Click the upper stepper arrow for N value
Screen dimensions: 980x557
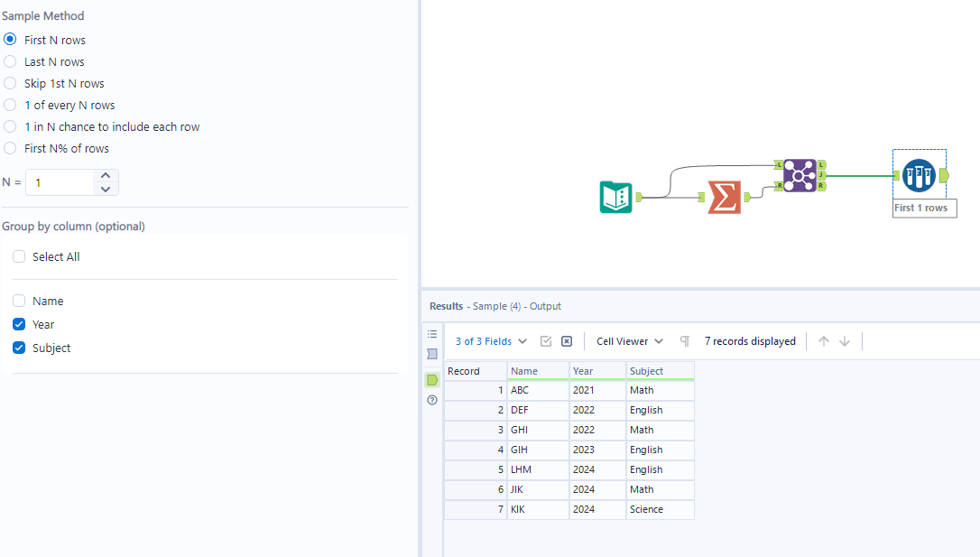coord(105,176)
